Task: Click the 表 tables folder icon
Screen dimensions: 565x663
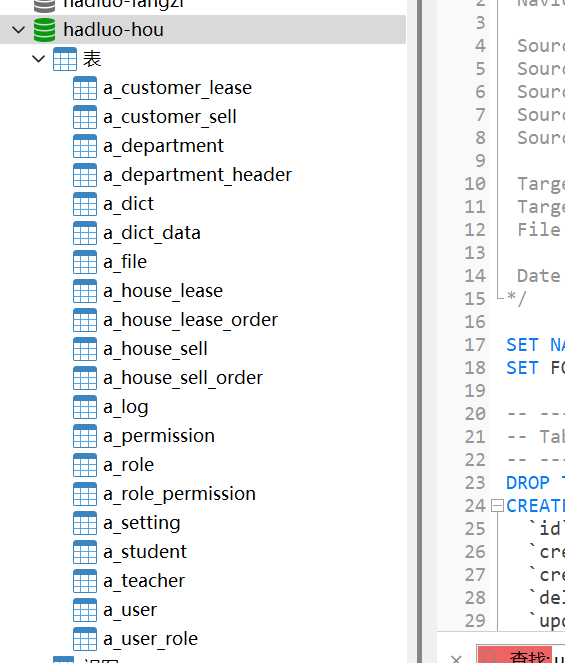Action: [65, 59]
